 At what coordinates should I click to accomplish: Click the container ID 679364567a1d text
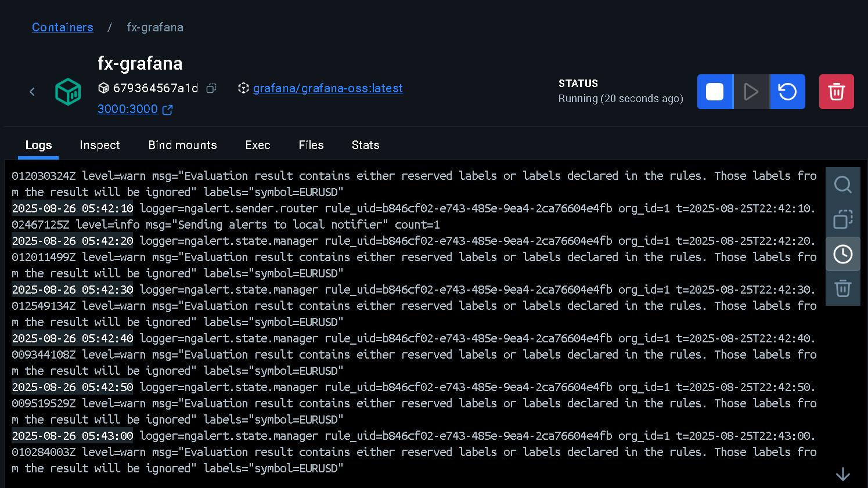click(156, 88)
